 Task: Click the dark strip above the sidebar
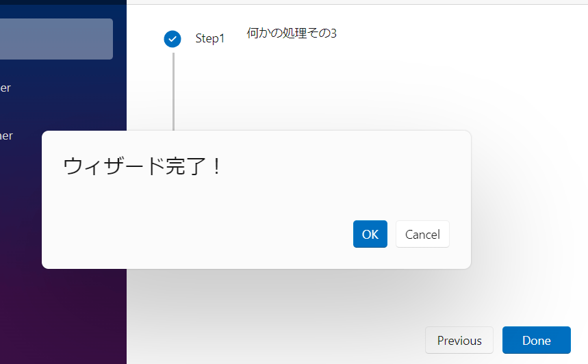click(63, 2)
